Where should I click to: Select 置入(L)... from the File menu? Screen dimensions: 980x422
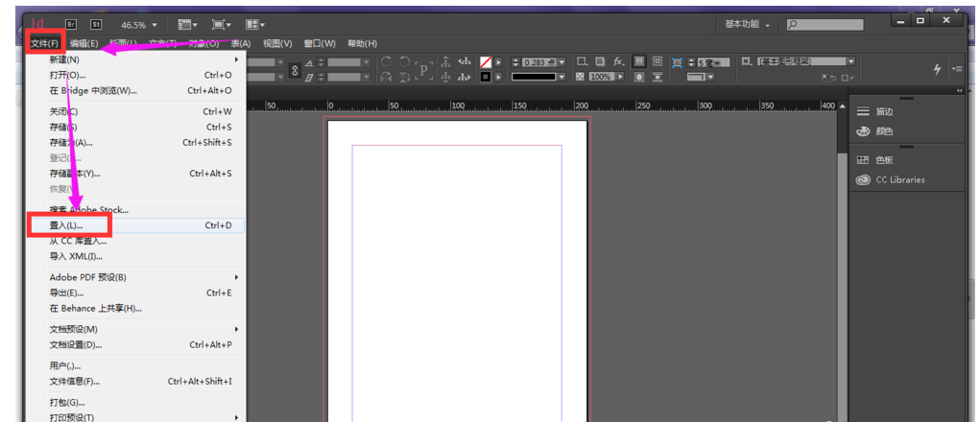click(x=66, y=225)
